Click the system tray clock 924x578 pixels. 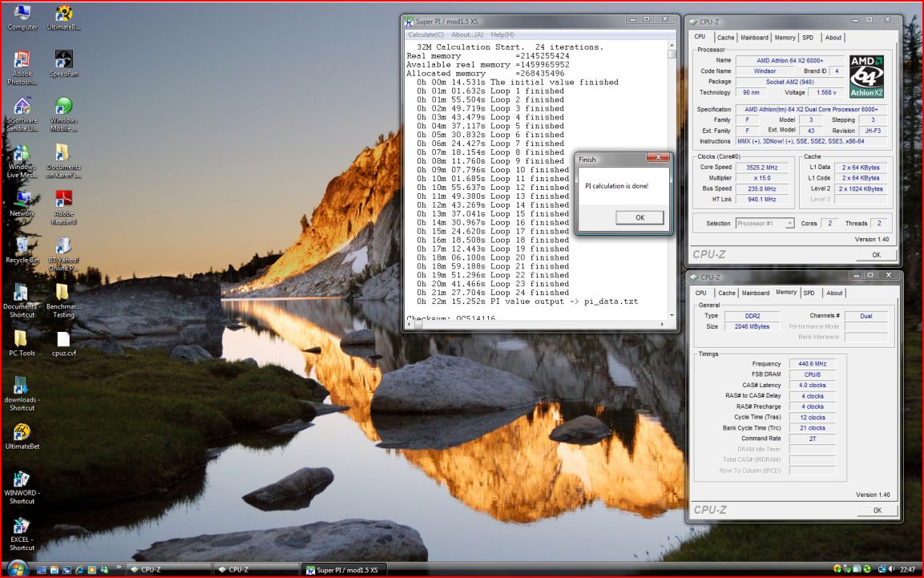click(907, 570)
